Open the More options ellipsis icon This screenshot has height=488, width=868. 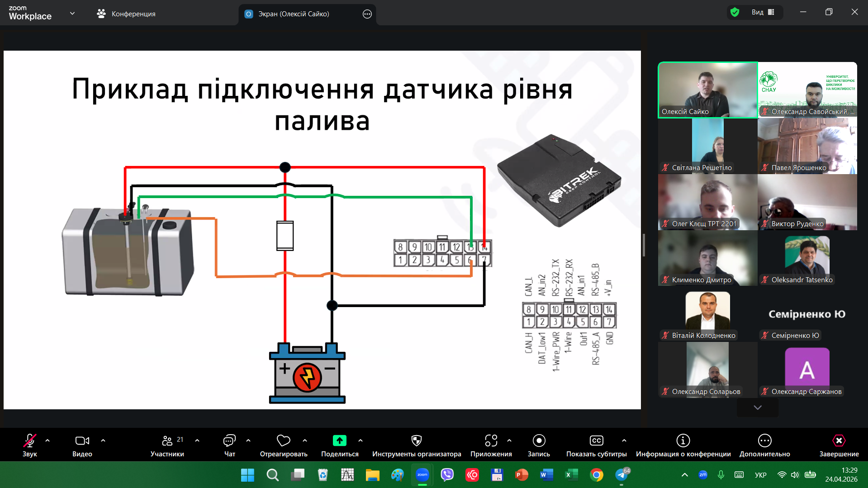coord(764,441)
